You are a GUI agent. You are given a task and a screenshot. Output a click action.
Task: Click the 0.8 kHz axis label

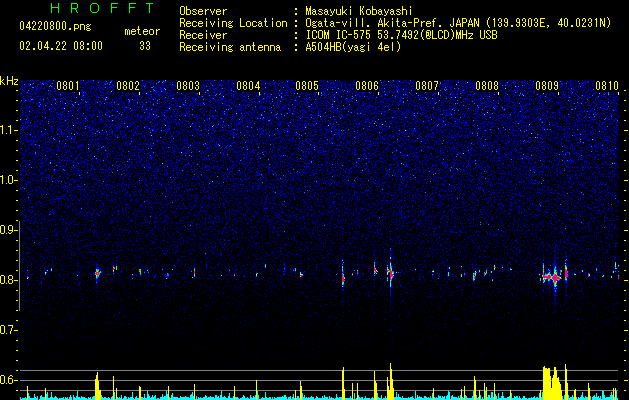[9, 280]
